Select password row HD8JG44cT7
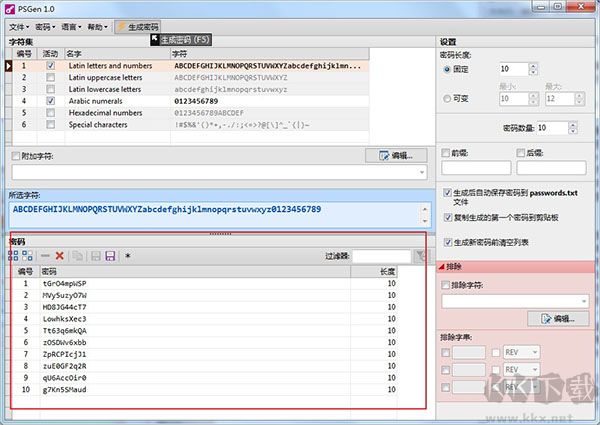 click(204, 307)
